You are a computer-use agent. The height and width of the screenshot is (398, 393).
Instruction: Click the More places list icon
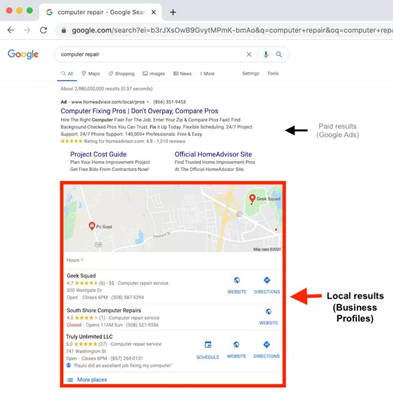pyautogui.click(x=70, y=380)
